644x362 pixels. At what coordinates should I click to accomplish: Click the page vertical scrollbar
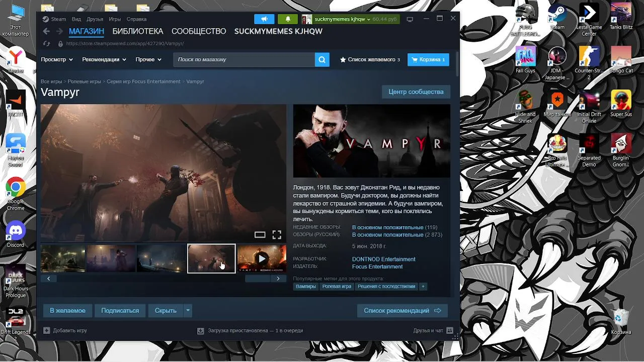click(457, 63)
